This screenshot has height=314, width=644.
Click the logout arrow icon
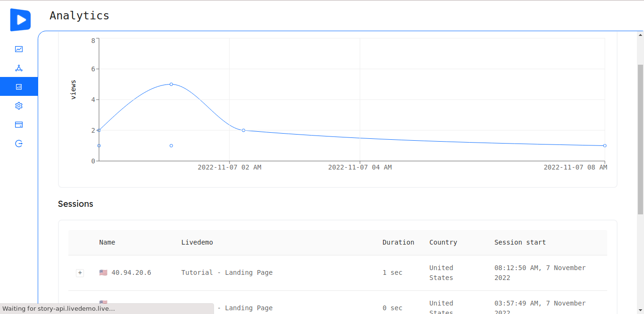click(19, 144)
